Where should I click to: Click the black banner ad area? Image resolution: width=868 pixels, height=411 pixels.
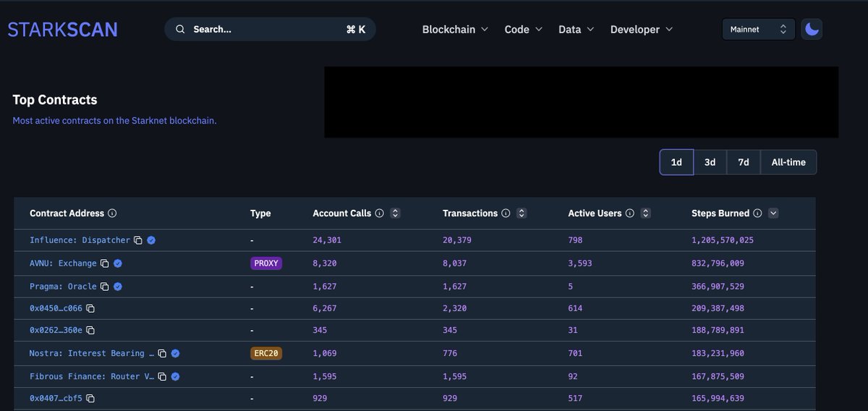pos(581,102)
